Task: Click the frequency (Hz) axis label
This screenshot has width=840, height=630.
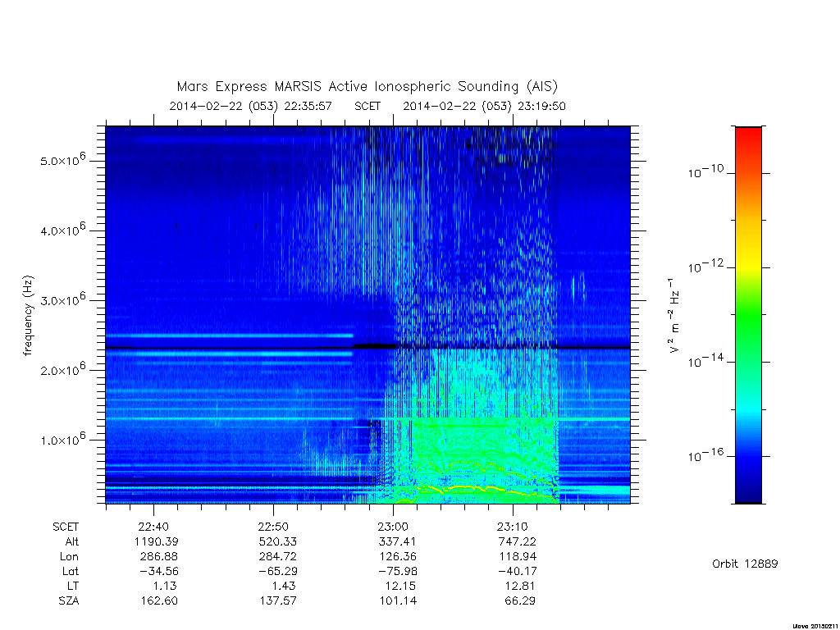Action: tap(29, 316)
